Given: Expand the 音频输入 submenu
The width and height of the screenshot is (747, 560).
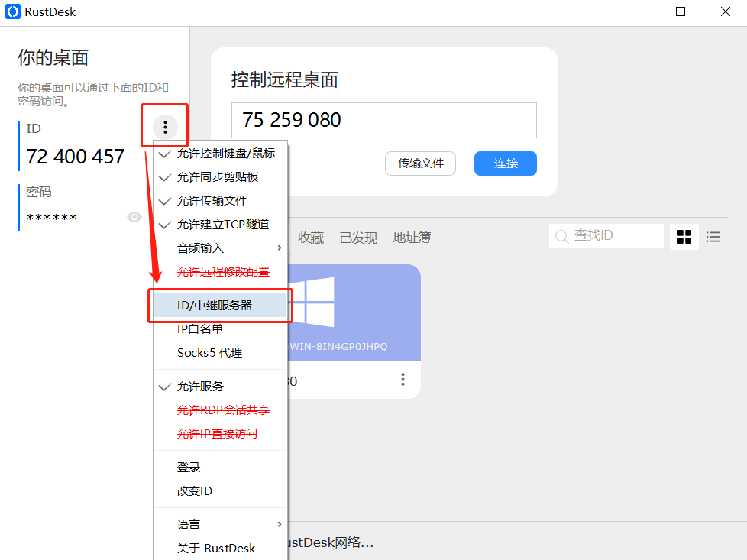Looking at the screenshot, I should click(221, 248).
